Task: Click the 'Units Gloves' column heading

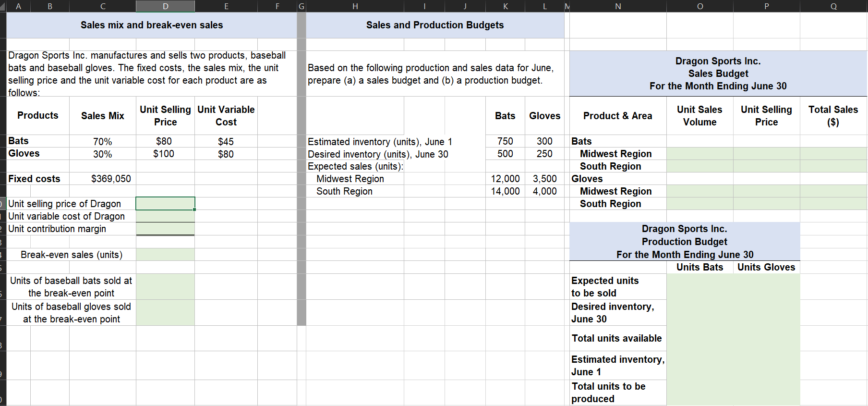Action: tap(766, 267)
